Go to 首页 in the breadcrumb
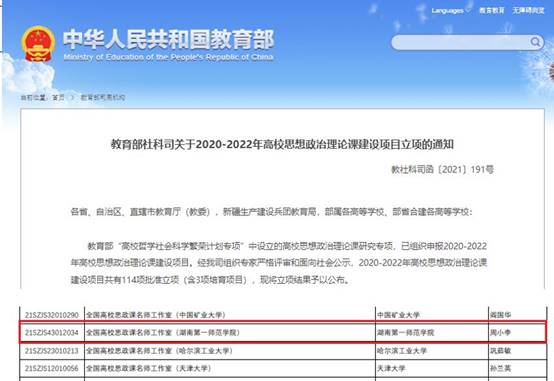Screen dimensions: 554x381 pyautogui.click(x=59, y=98)
